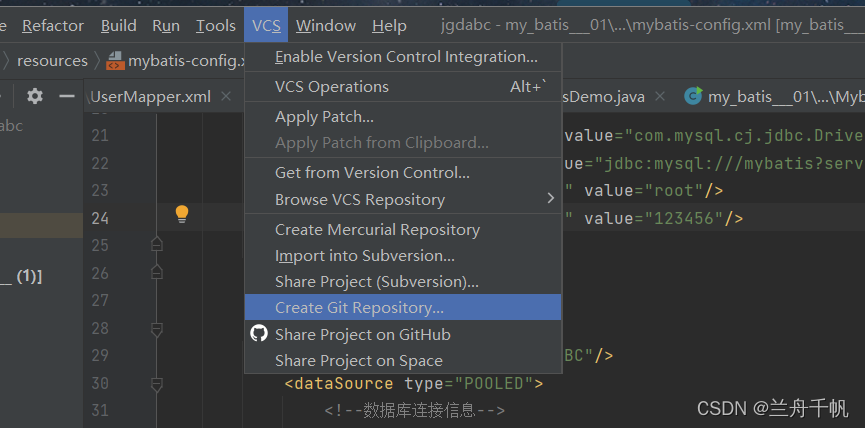Click the class icon on the my_batis tab
This screenshot has height=428, width=865.
coord(692,97)
